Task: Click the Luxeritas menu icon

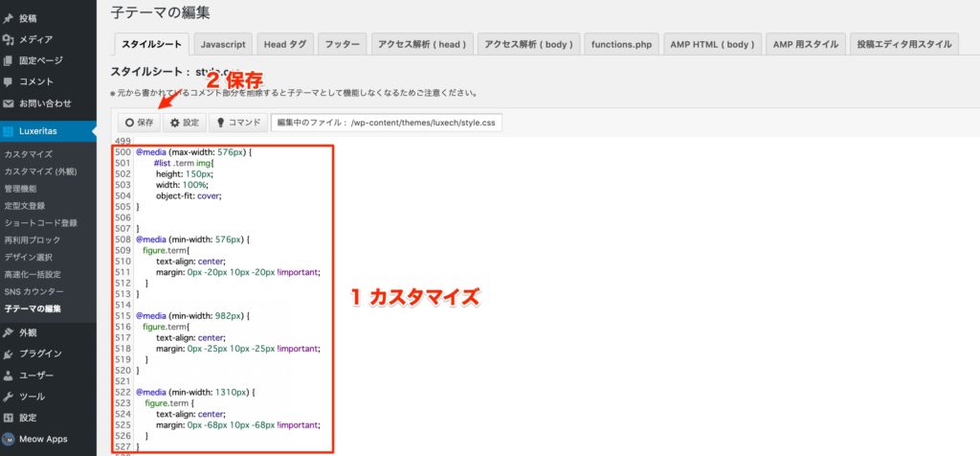Action: point(8,131)
